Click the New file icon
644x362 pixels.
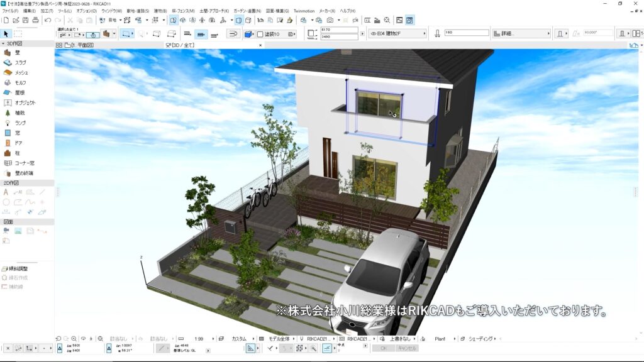(x=6, y=20)
